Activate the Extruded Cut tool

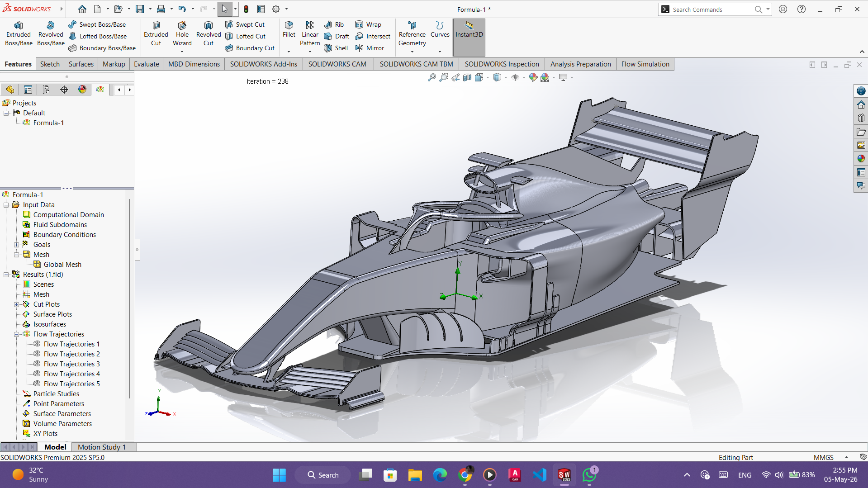coord(156,34)
